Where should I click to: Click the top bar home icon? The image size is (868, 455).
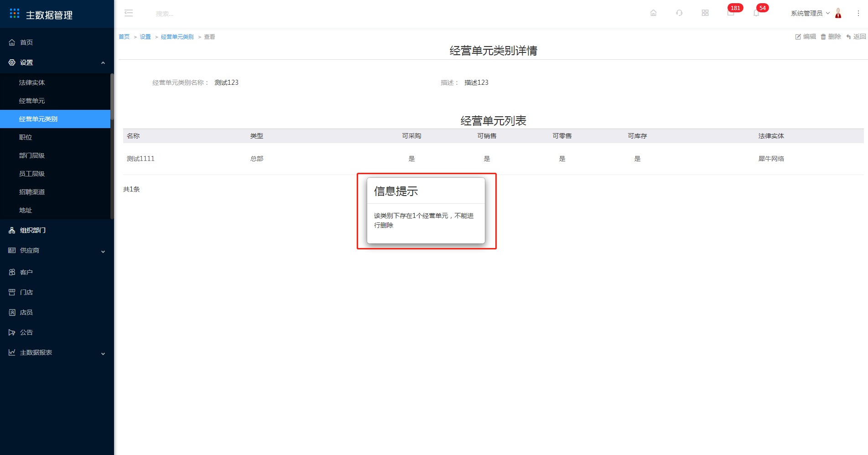click(x=653, y=13)
